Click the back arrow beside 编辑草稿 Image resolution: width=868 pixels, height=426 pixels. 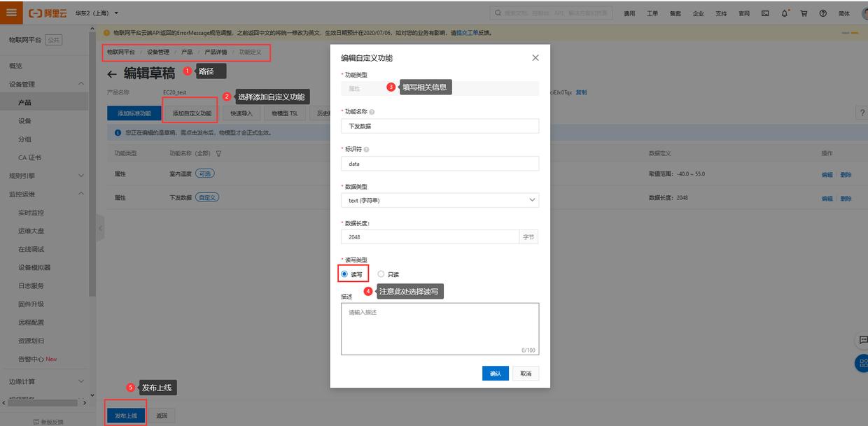click(112, 75)
